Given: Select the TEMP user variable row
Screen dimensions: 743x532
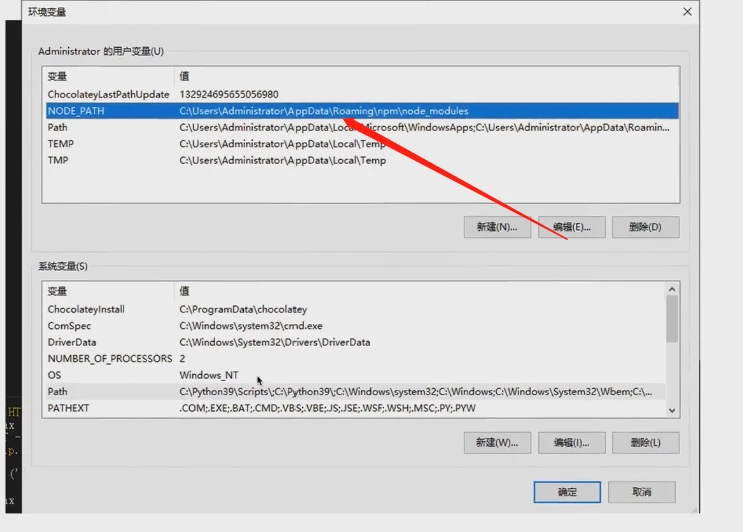Looking at the screenshot, I should pos(60,143).
